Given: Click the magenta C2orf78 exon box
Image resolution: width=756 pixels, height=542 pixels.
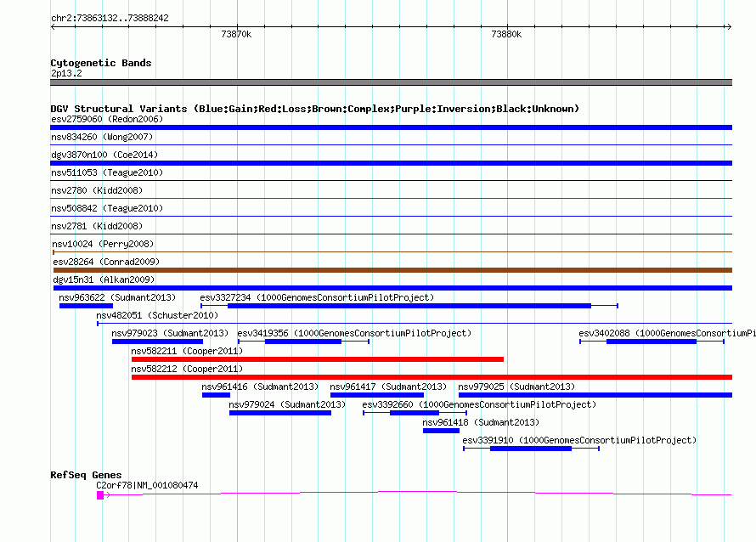Looking at the screenshot, I should click(100, 495).
